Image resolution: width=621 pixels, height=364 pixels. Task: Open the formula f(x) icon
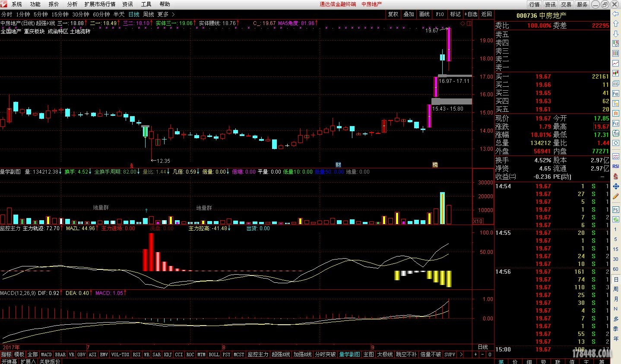[x=616, y=133]
